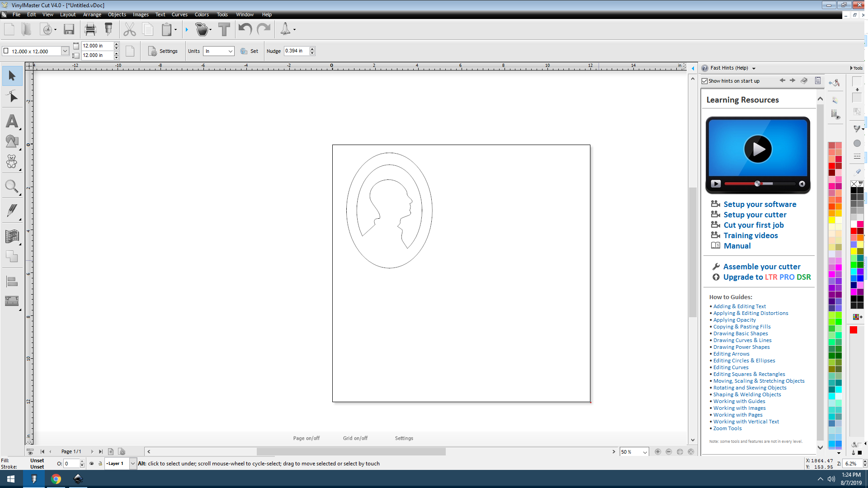Open the Arrange menu
868x488 pixels.
pyautogui.click(x=92, y=14)
